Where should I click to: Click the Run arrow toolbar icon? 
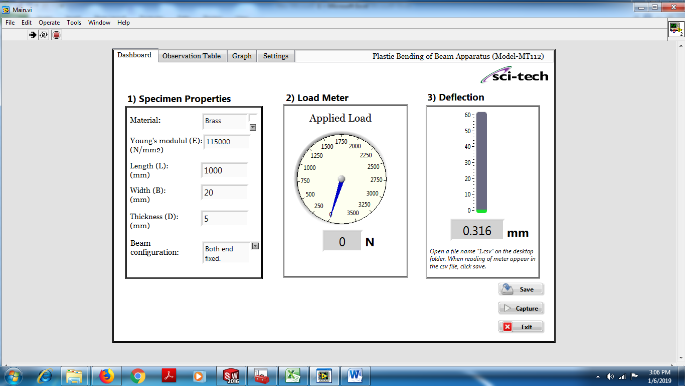32,35
